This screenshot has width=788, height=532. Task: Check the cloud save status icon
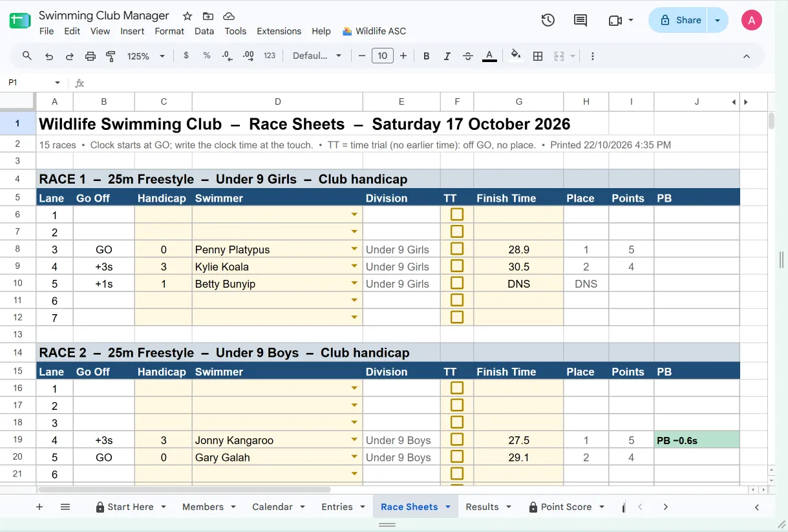pyautogui.click(x=228, y=16)
